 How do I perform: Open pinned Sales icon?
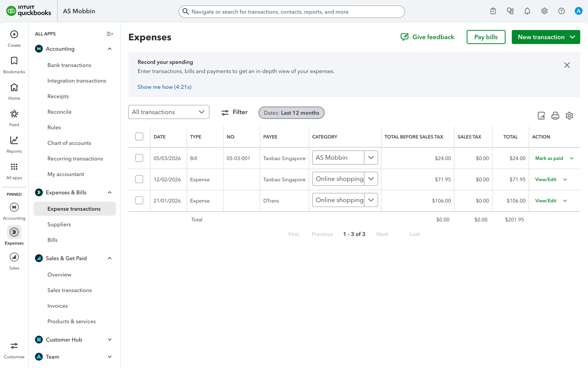click(x=14, y=257)
